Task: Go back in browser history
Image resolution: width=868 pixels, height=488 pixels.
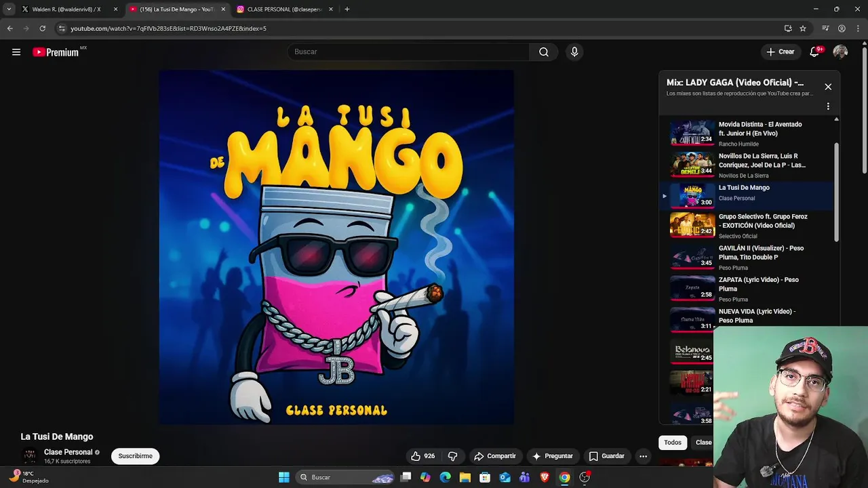Action: point(9,28)
